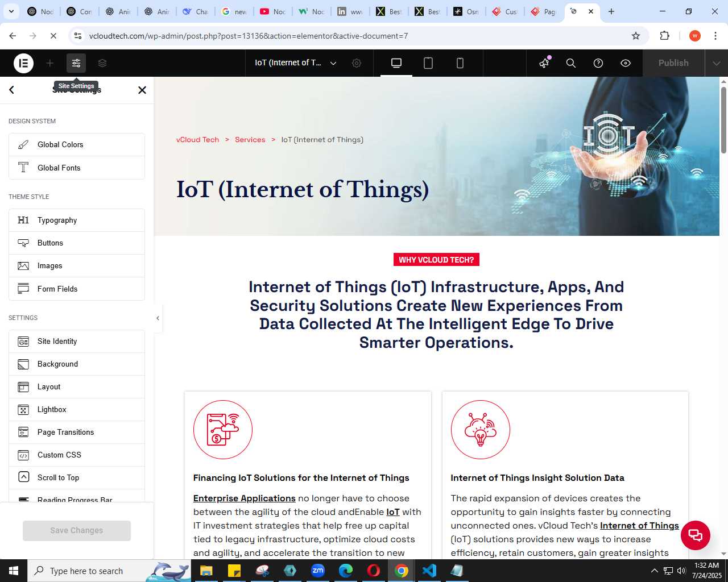
Task: Go back to previous browser page
Action: pos(13,36)
